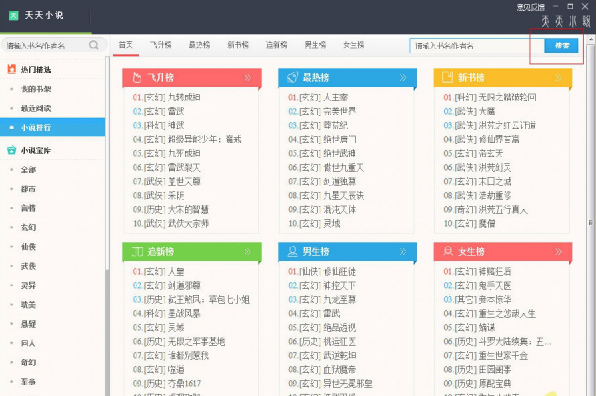Viewport: 596px width, 396px height.
Task: Select 仙侠 category in sidebar
Action: point(28,247)
